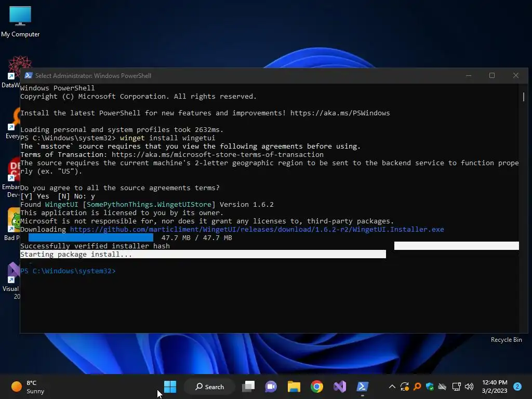The width and height of the screenshot is (532, 399).
Task: Open network display tray icon
Action: (456, 387)
